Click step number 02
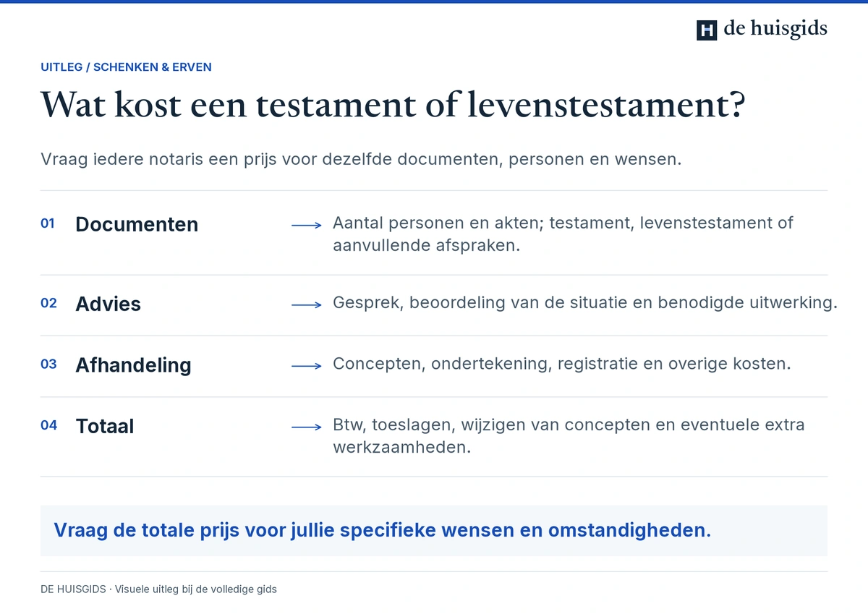 (x=48, y=303)
